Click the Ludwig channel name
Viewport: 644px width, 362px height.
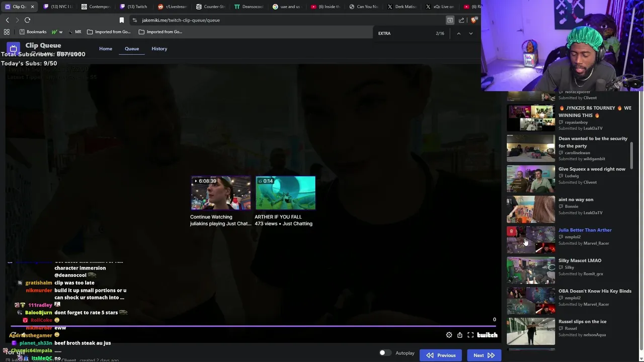[x=572, y=176]
